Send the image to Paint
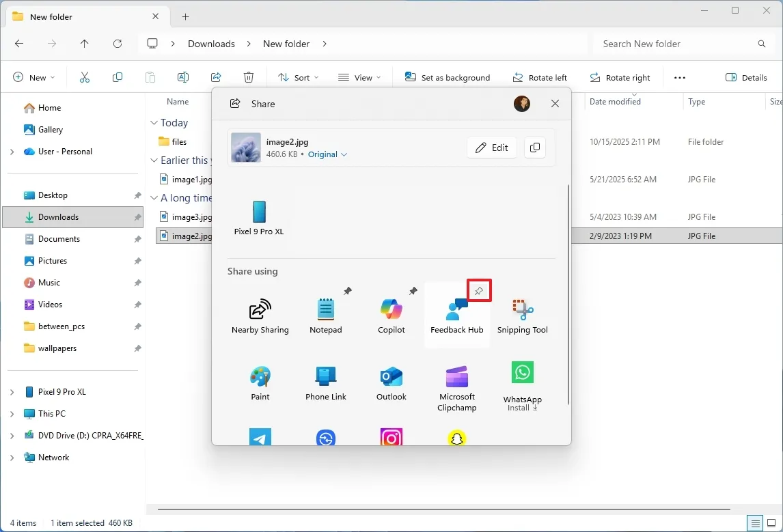This screenshot has width=783, height=532. pos(260,382)
